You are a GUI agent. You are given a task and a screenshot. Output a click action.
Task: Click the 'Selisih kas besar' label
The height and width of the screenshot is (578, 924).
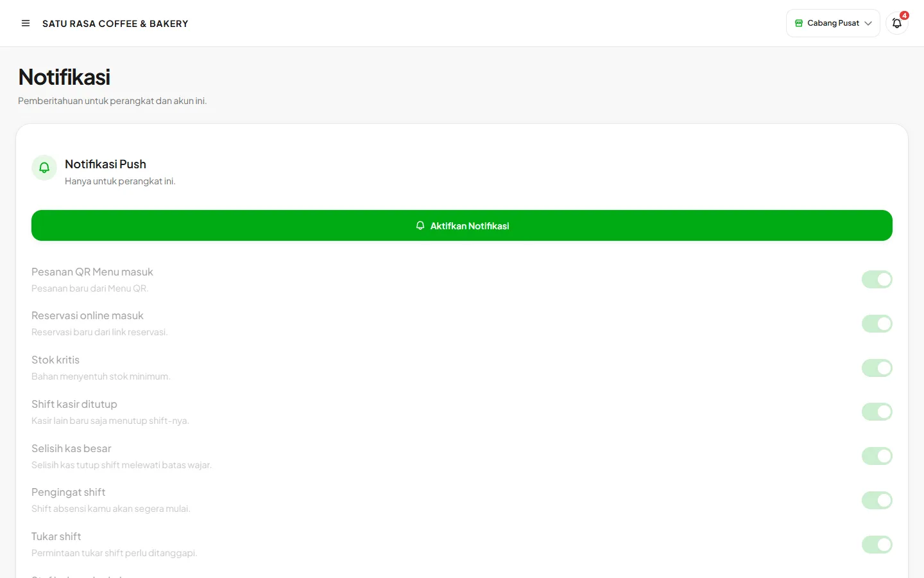(71, 448)
